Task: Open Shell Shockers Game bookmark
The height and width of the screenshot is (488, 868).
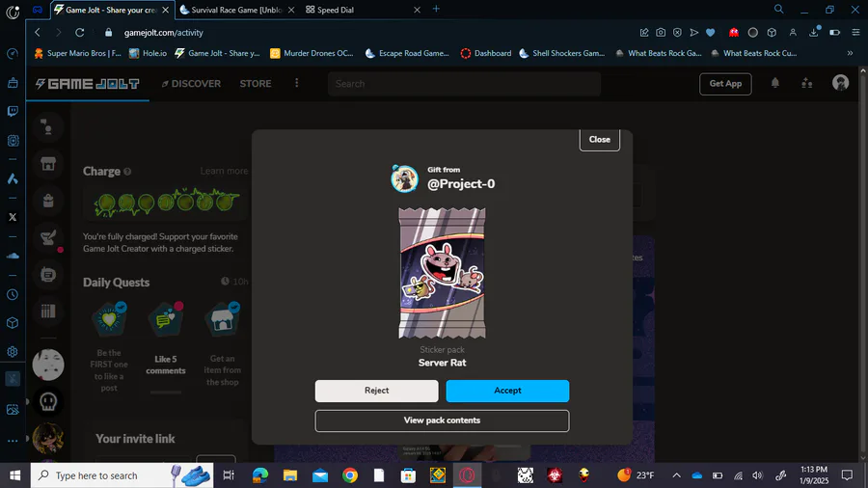Action: (x=562, y=53)
